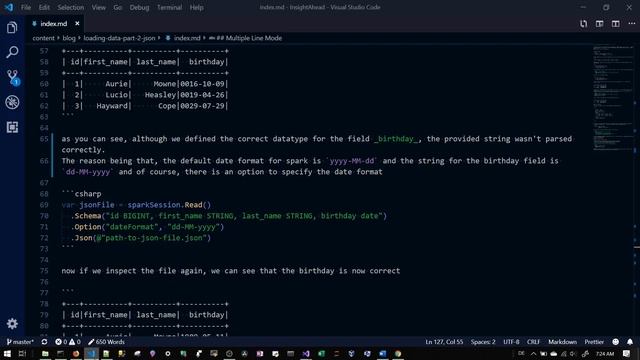Open the Debug menu
Image resolution: width=640 pixels, height=360 pixels.
(x=139, y=7)
